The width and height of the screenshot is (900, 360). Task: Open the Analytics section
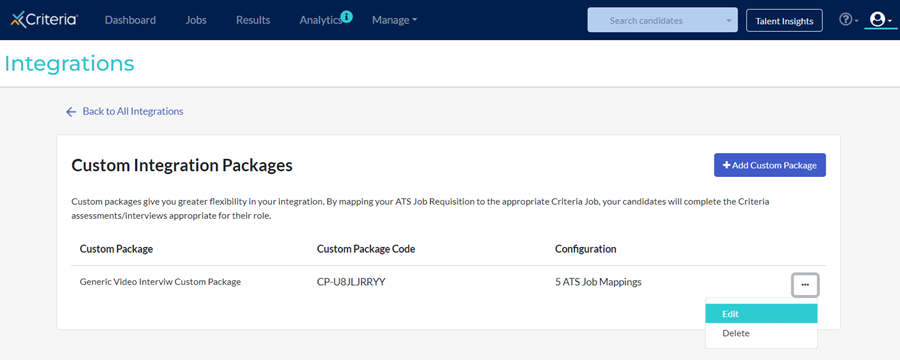tap(321, 20)
